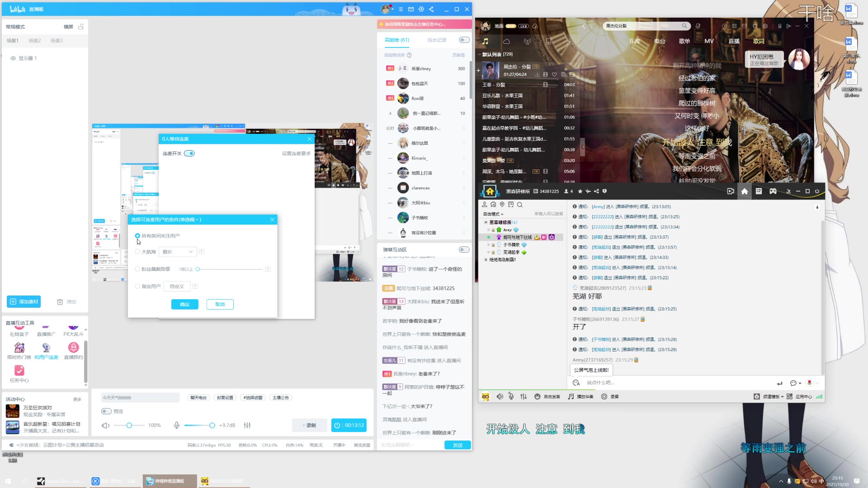Select the 粉丝佩戴勋章 radio option
This screenshot has width=868, height=488.
pyautogui.click(x=137, y=269)
